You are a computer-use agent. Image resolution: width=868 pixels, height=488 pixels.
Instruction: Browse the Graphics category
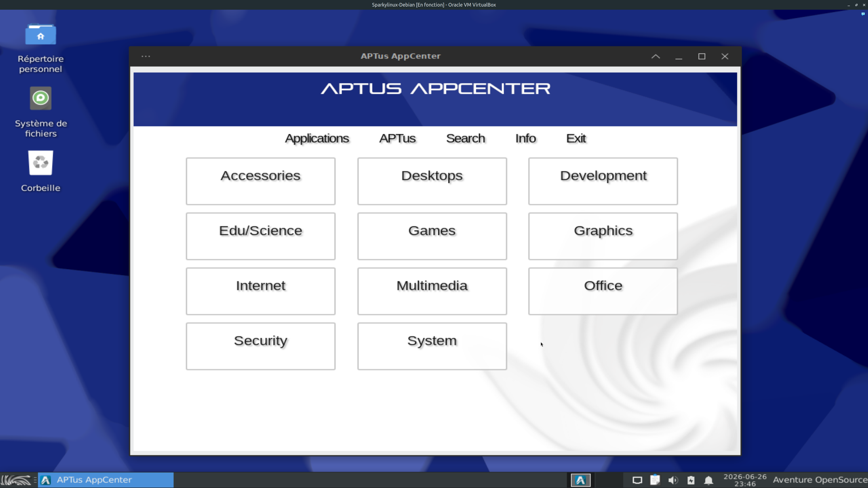(603, 236)
